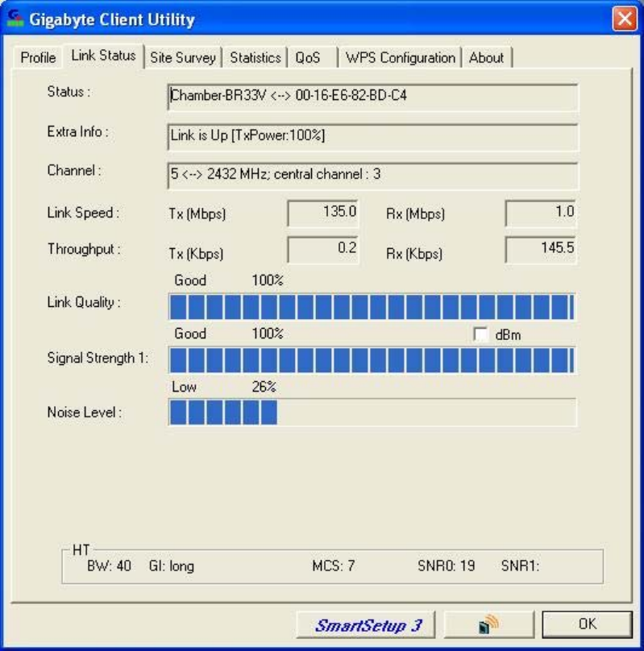Click the 'SNR1:' label

click(520, 566)
